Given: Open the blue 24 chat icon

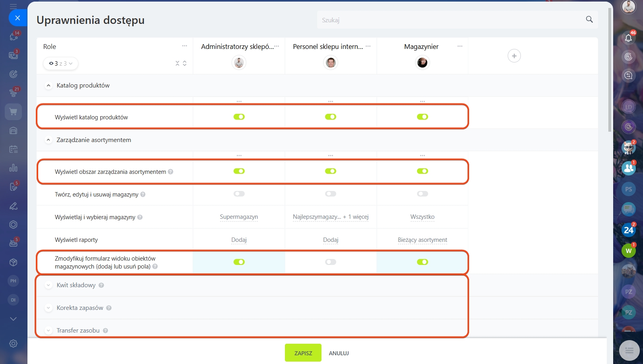Looking at the screenshot, I should 629,230.
